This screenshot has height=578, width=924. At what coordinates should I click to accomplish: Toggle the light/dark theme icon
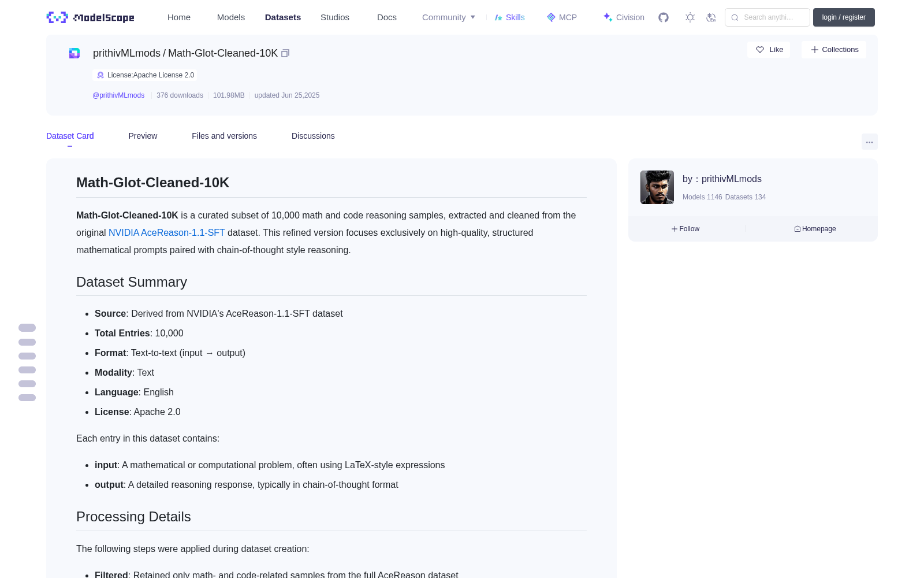pos(690,17)
